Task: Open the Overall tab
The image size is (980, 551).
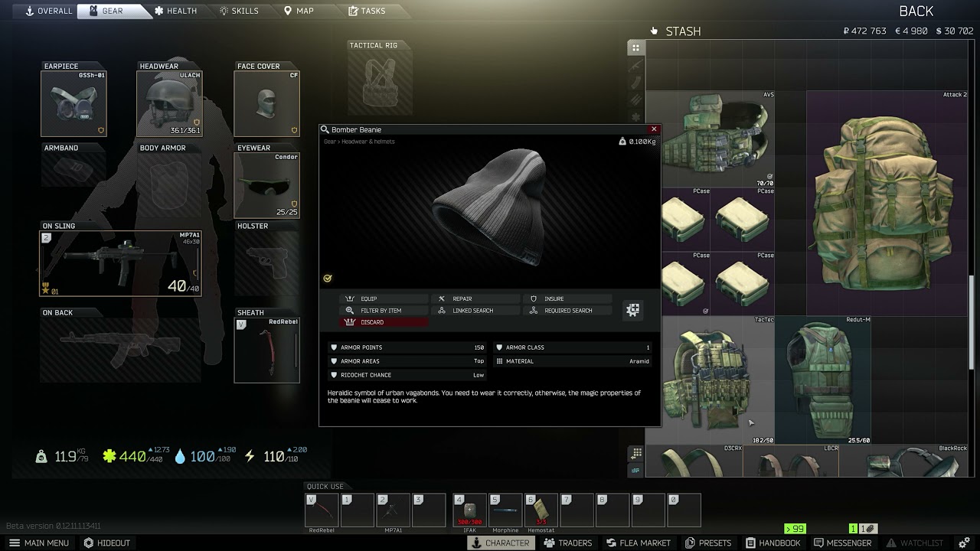Action: [x=49, y=11]
